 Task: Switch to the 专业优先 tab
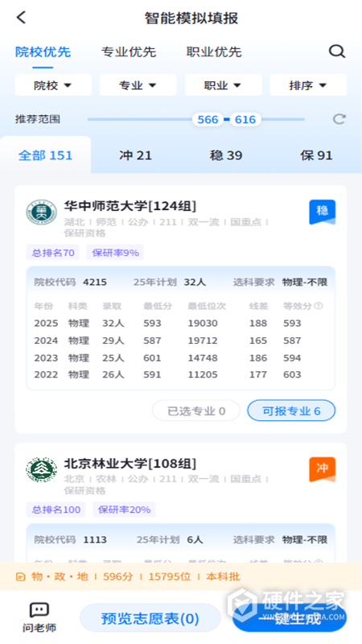tap(129, 52)
